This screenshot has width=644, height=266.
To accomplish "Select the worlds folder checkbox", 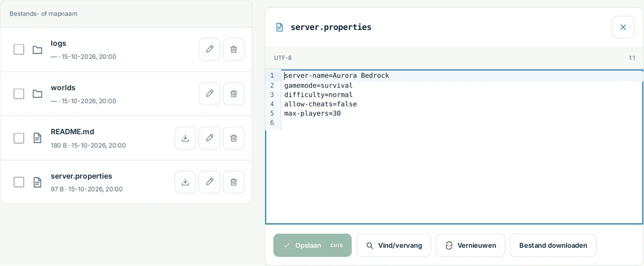I will [x=19, y=94].
